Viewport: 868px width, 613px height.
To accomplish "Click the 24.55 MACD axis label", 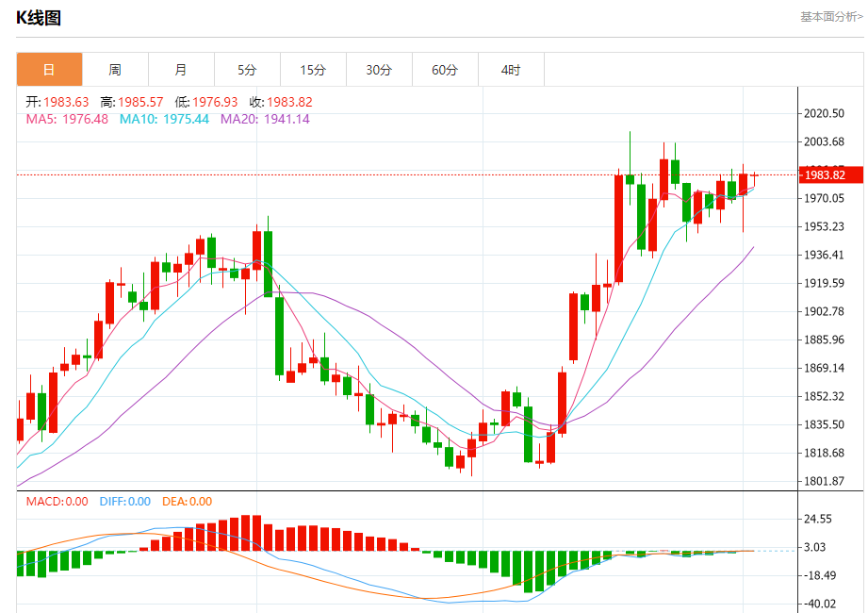I will click(x=818, y=519).
